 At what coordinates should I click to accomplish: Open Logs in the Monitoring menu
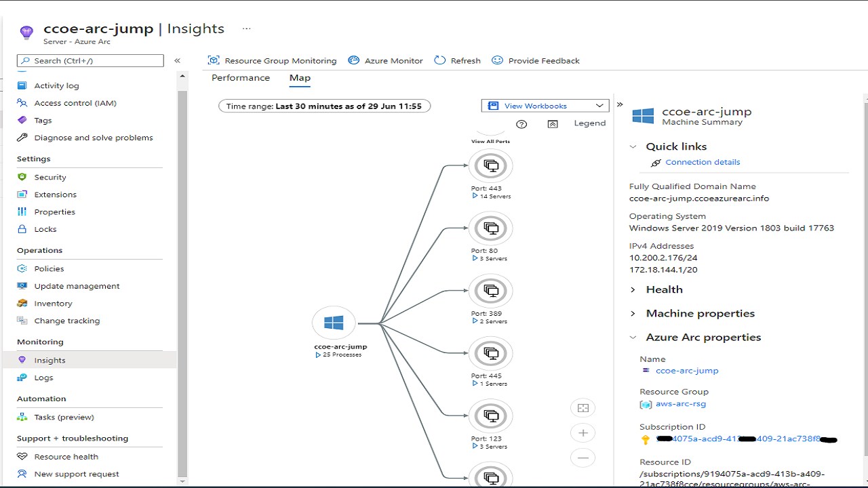click(x=43, y=378)
